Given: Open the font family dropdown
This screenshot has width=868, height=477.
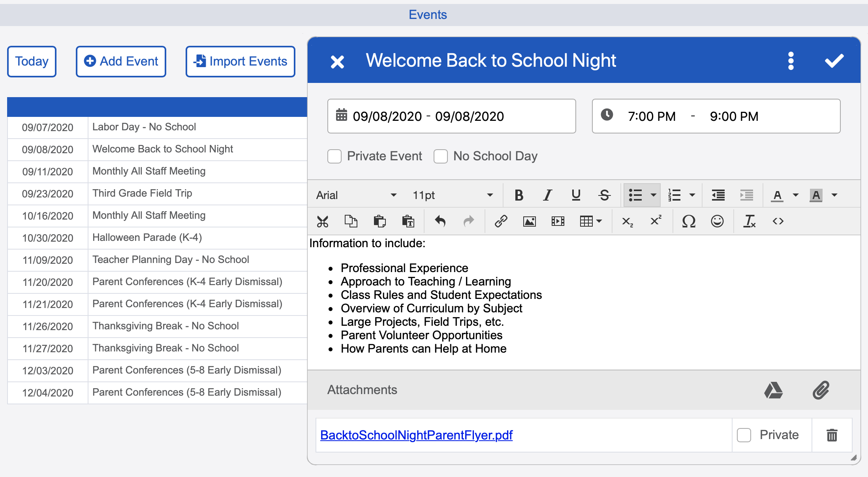Looking at the screenshot, I should point(393,195).
